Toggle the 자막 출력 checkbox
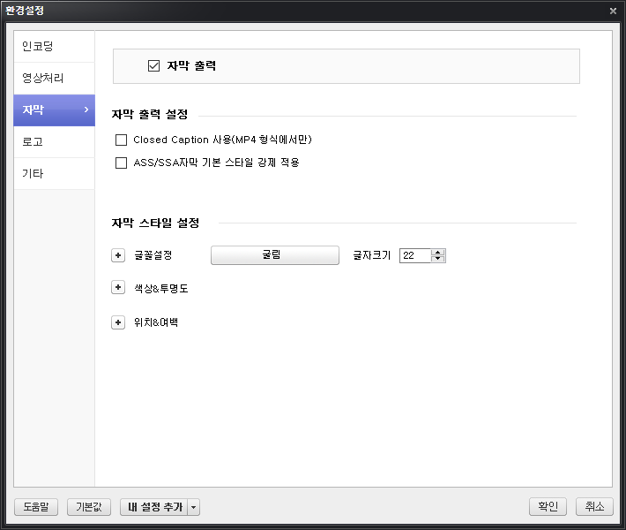 pos(154,66)
